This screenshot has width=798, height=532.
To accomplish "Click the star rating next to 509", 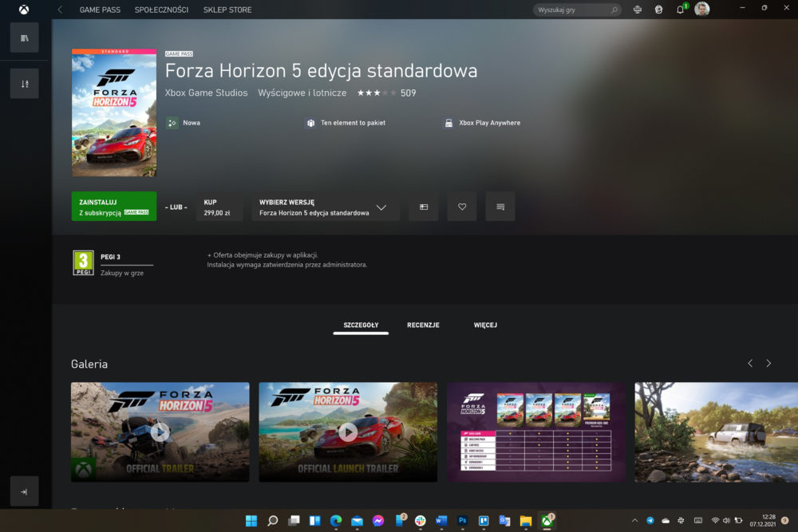I will click(x=377, y=93).
